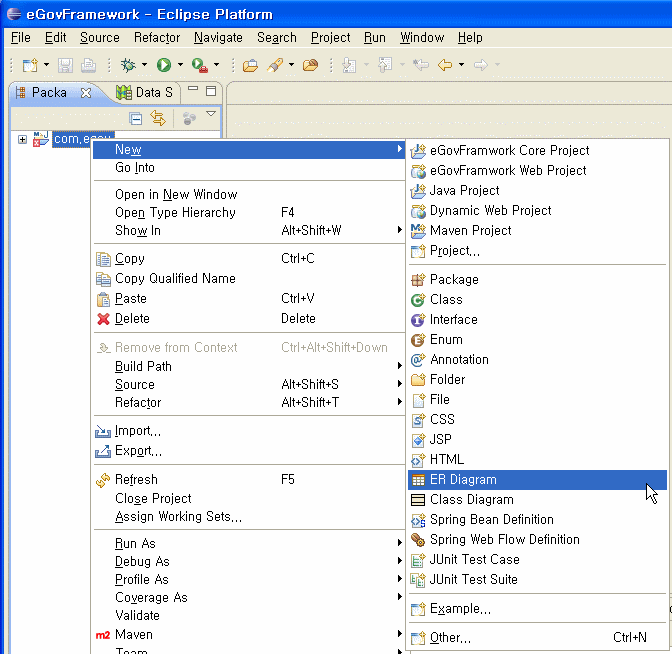Image resolution: width=672 pixels, height=654 pixels.
Task: Click the green Run button icon
Action: pos(163,65)
